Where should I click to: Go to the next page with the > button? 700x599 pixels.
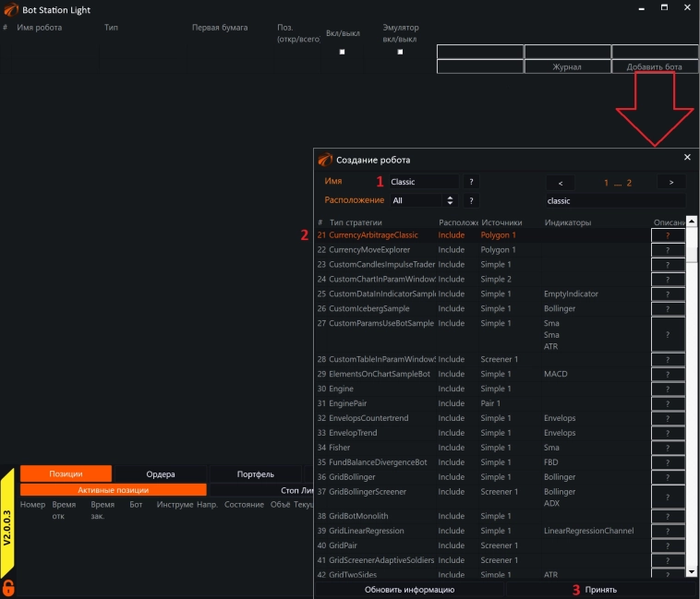tap(670, 182)
